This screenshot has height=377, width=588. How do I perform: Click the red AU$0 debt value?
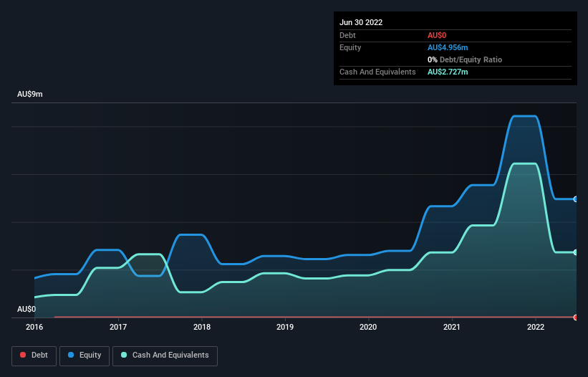pos(437,35)
